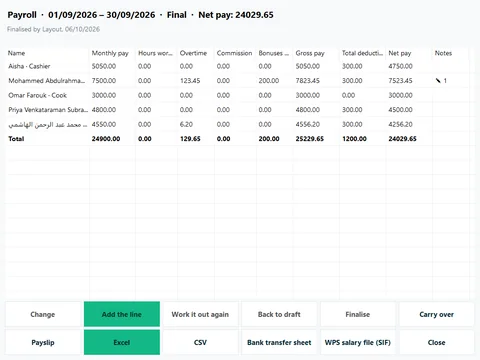Screen dimensions: 480x360
Task: Click Aisha's net pay 4750.00
Action: tap(400, 66)
